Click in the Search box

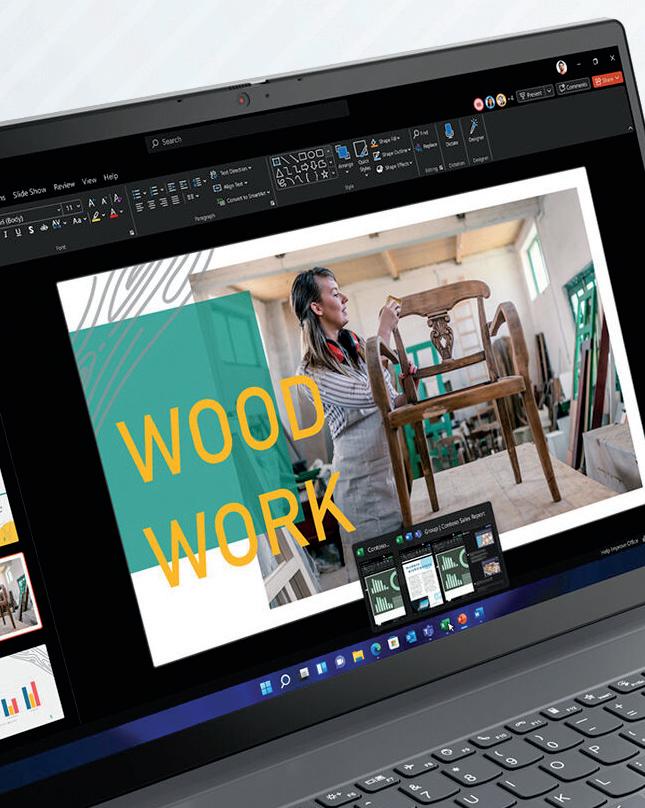click(247, 128)
